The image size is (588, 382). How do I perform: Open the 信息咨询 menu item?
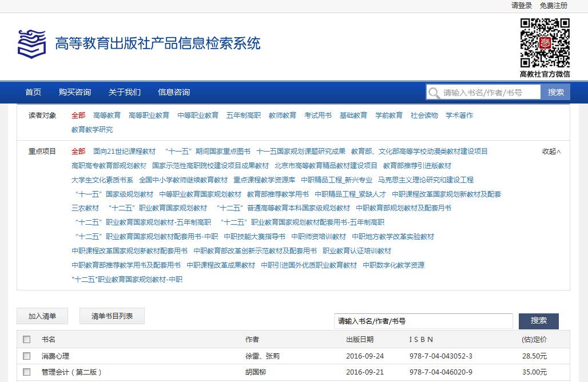click(x=174, y=92)
